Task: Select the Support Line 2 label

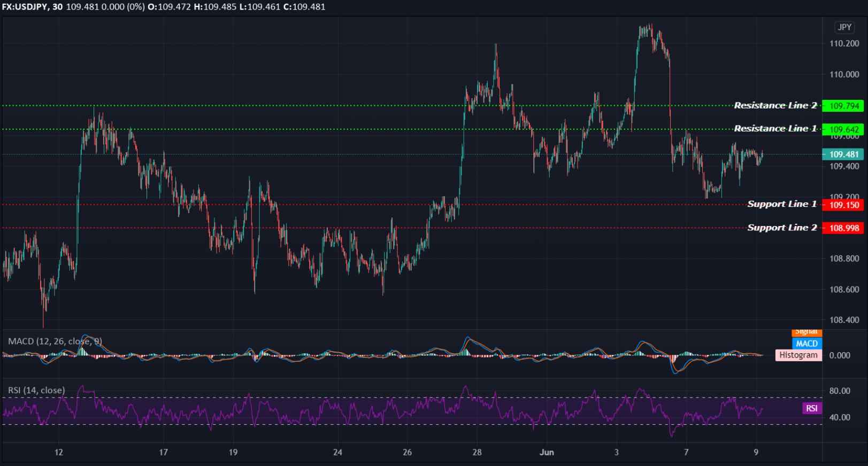Action: [x=782, y=228]
